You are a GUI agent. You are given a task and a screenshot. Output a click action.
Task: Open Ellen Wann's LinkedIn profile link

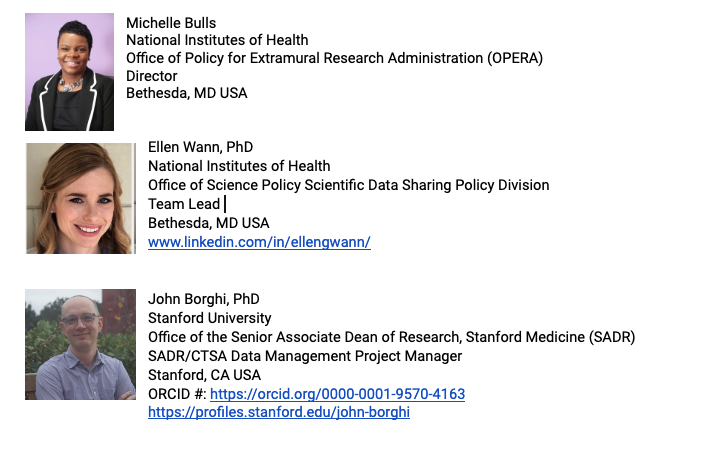pyautogui.click(x=259, y=242)
